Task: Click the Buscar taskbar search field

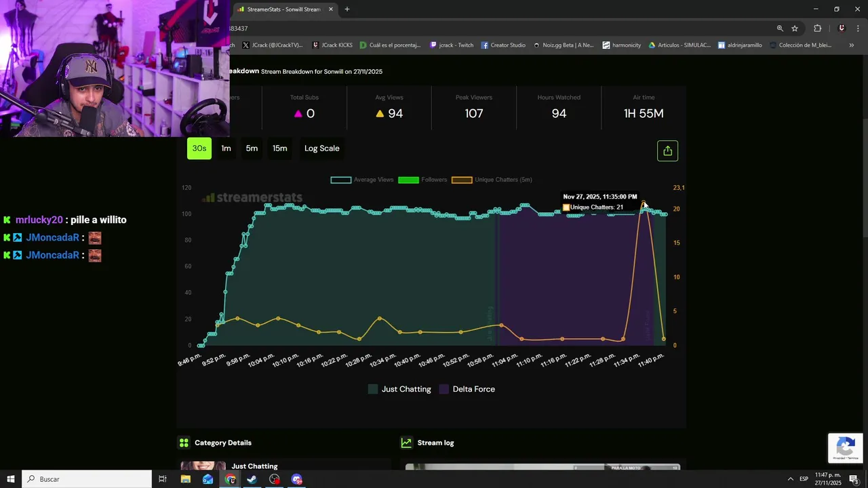Action: (x=87, y=479)
